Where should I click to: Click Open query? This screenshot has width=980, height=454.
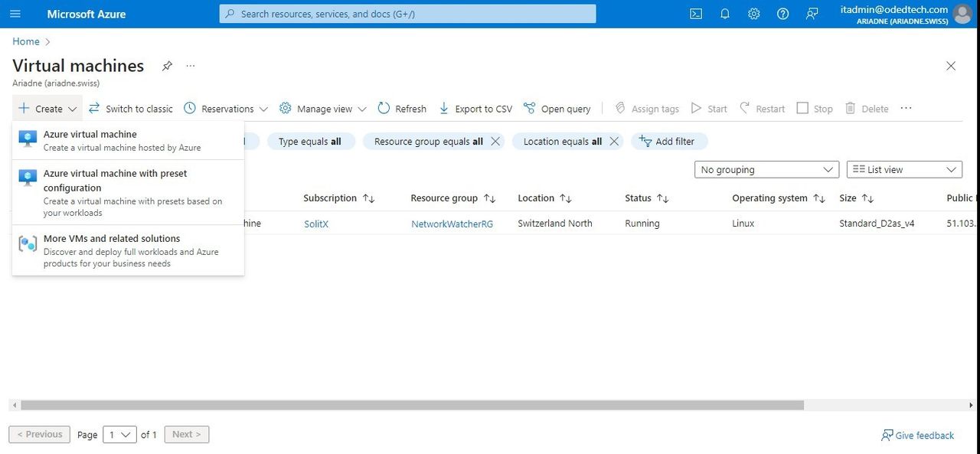tap(557, 109)
